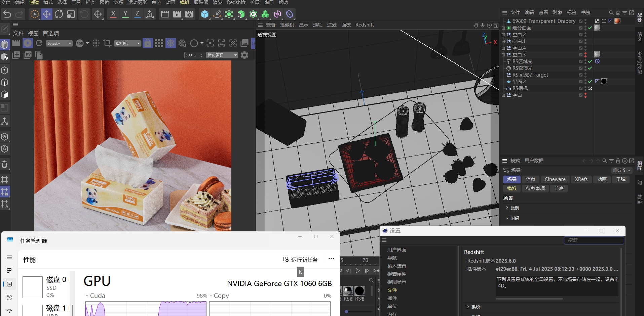644x316 pixels.
Task: Click the add snapshot plus icon
Action: 16,55
